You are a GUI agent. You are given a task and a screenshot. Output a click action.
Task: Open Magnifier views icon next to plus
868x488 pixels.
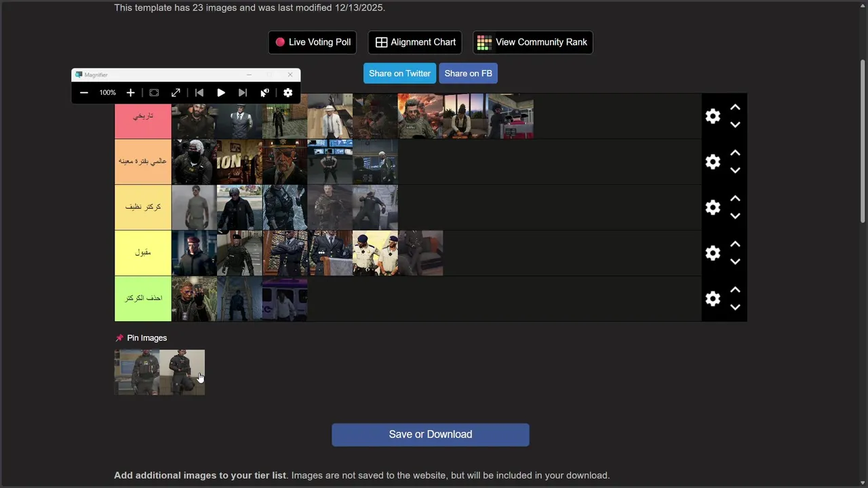tap(154, 93)
